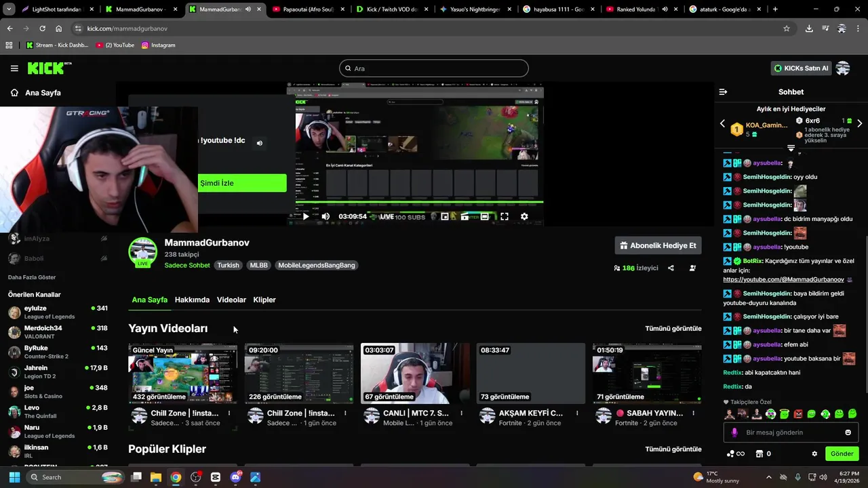Select the MLBB tag
The width and height of the screenshot is (868, 488).
(258, 265)
